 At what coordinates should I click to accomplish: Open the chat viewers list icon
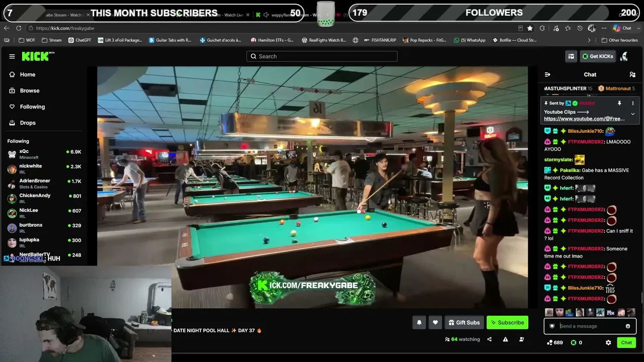pyautogui.click(x=632, y=74)
